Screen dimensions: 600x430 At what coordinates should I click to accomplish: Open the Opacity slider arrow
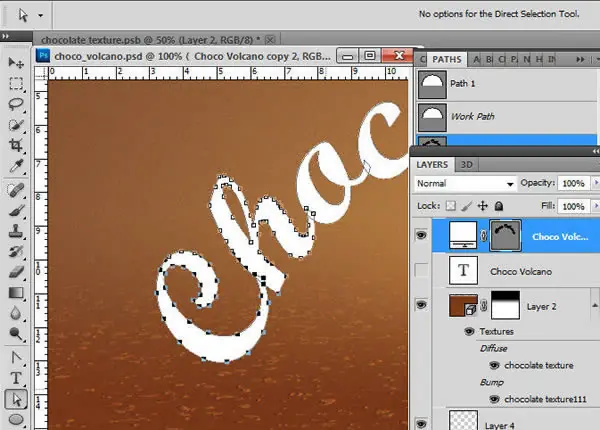point(595,183)
